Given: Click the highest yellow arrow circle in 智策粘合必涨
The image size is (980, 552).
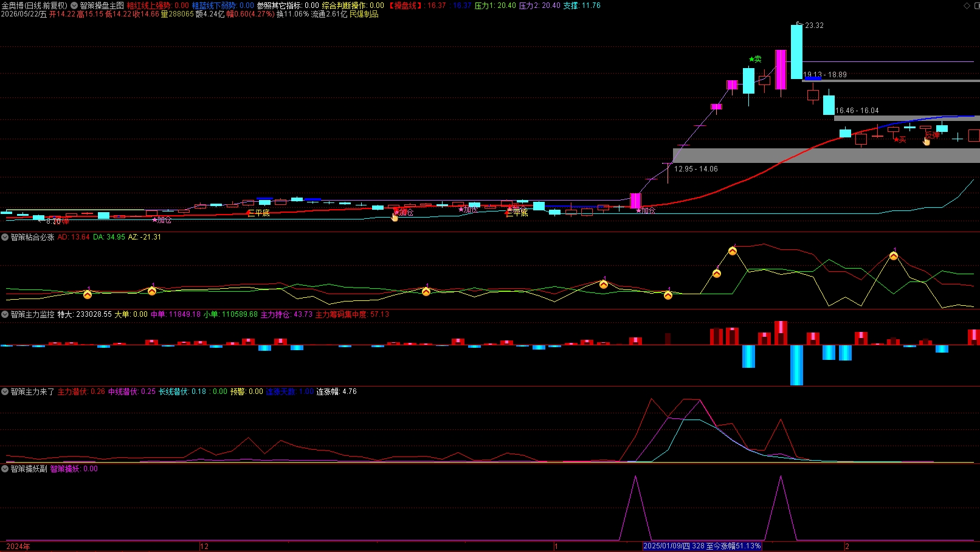Looking at the screenshot, I should click(733, 251).
